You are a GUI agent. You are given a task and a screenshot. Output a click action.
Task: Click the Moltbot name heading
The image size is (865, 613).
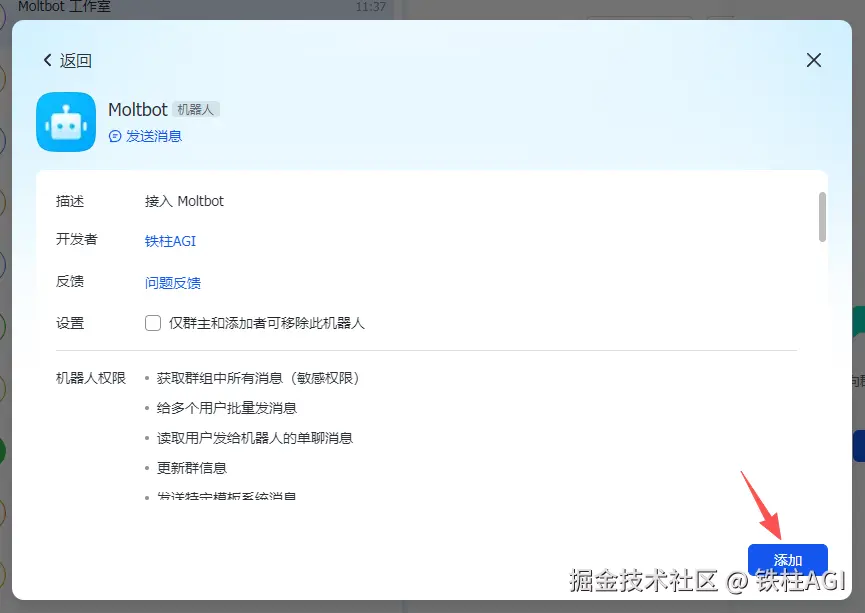point(137,109)
